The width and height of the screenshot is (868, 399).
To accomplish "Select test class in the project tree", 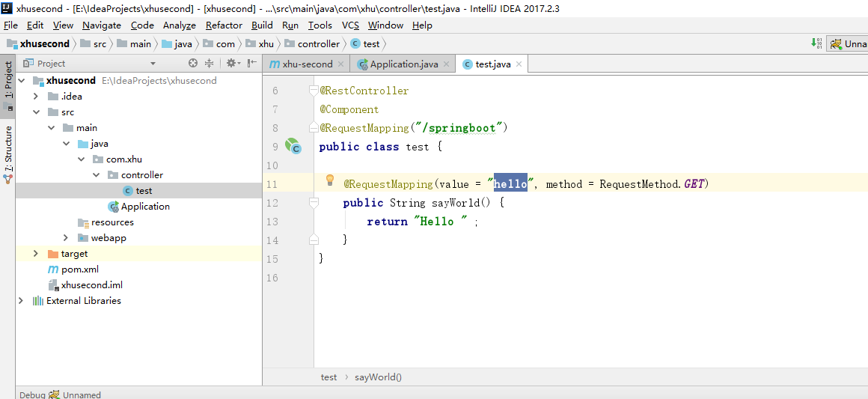I will pyautogui.click(x=138, y=191).
